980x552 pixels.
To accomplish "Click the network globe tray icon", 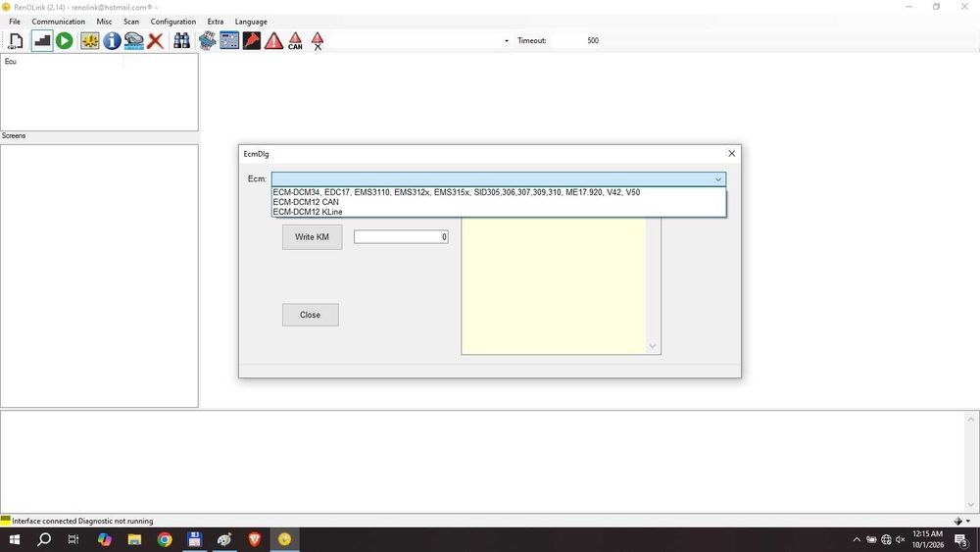I will (886, 539).
